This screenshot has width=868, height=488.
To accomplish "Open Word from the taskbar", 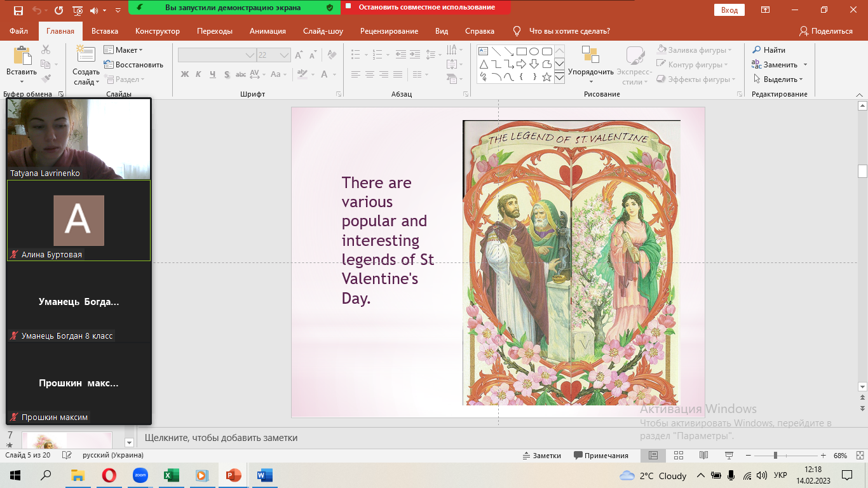I will click(264, 475).
